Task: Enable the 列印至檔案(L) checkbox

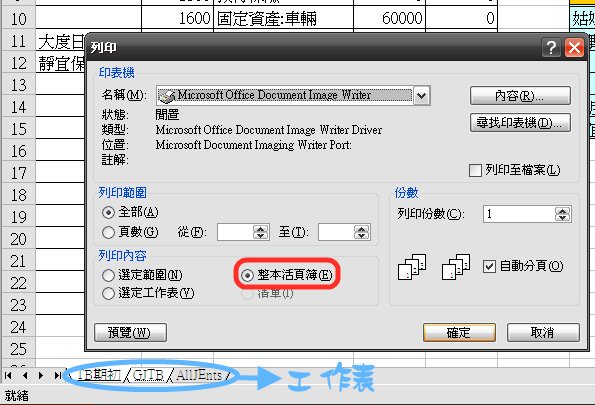Action: (475, 170)
